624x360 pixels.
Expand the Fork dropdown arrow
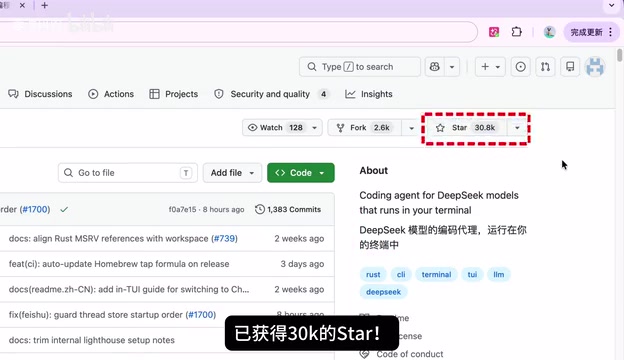411,128
